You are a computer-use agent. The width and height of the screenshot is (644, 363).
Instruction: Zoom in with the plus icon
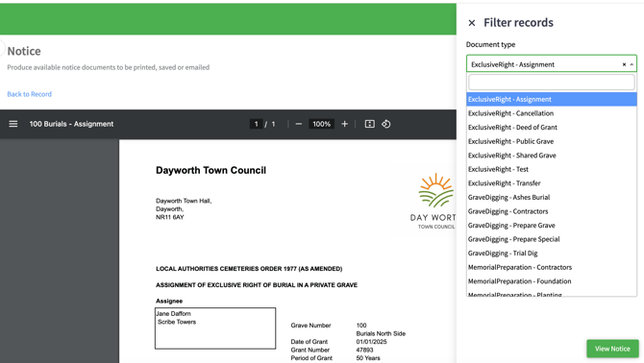345,124
